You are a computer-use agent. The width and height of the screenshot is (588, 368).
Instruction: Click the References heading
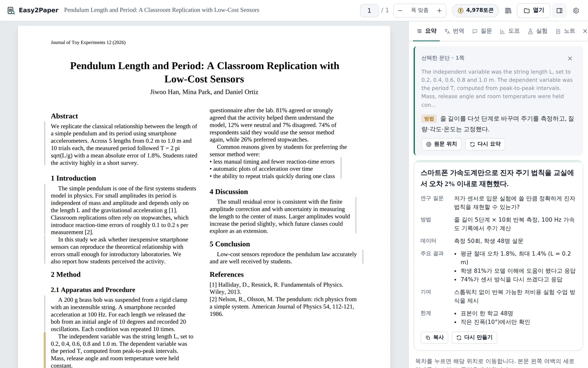(226, 275)
